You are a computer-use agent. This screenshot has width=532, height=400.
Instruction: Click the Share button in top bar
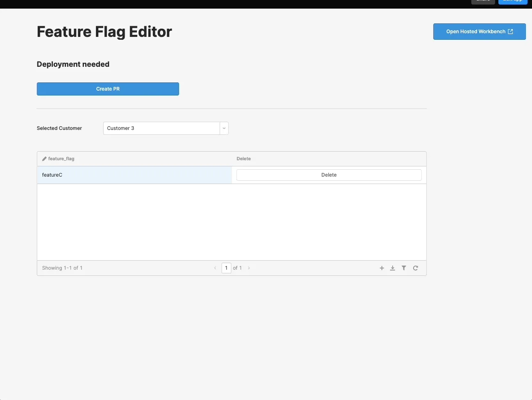pyautogui.click(x=482, y=1)
